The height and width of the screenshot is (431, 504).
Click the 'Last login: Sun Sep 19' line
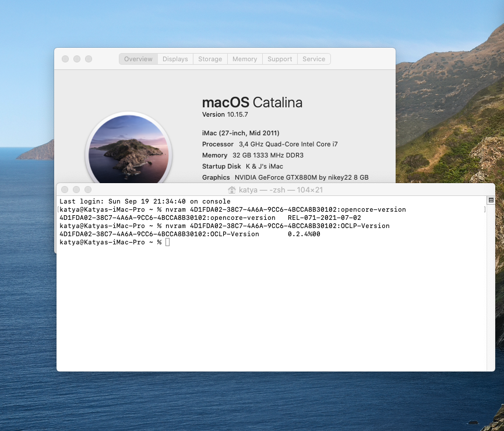[x=145, y=201]
